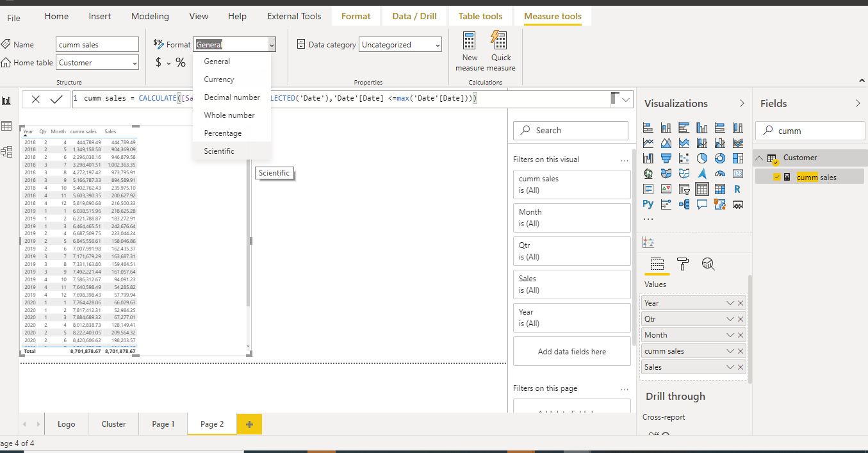Focus the measure Name input field
Viewport: 868px width, 453px height.
97,44
